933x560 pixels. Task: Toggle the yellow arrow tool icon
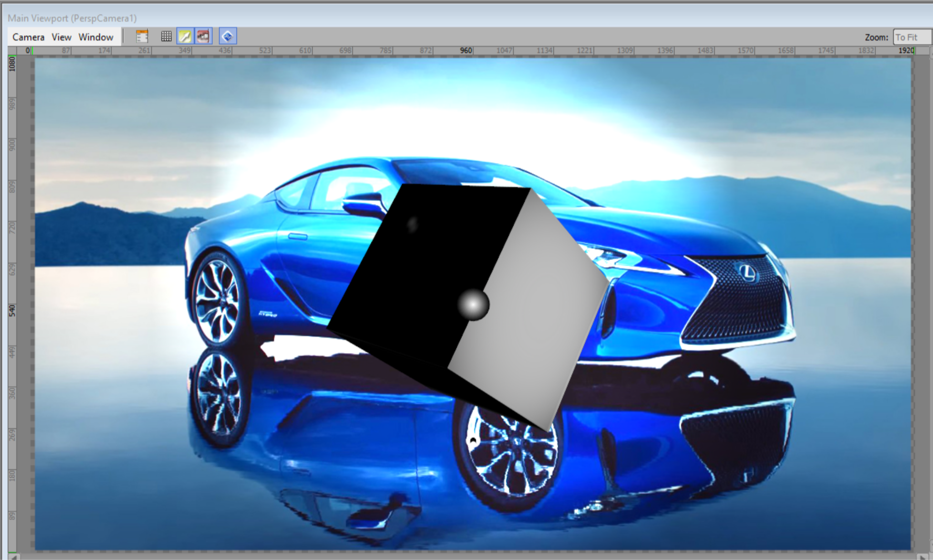(185, 36)
